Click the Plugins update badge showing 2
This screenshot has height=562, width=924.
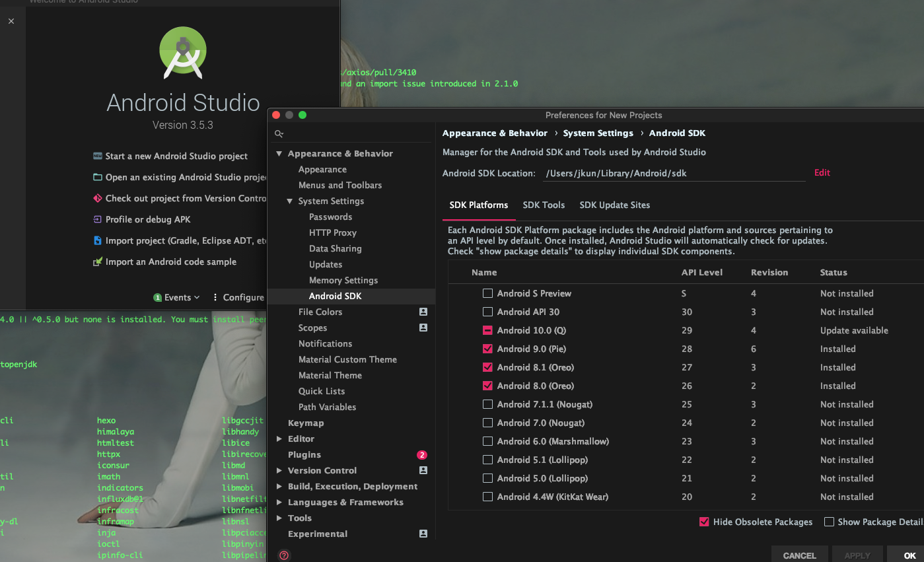pos(422,454)
